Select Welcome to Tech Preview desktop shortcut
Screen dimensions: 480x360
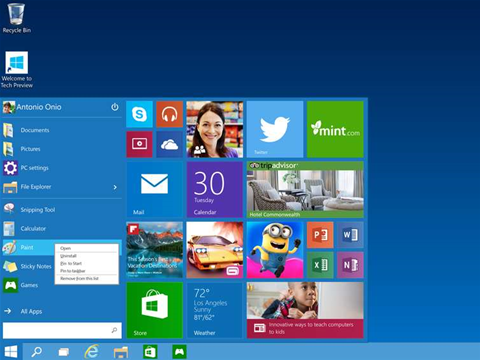point(17,70)
